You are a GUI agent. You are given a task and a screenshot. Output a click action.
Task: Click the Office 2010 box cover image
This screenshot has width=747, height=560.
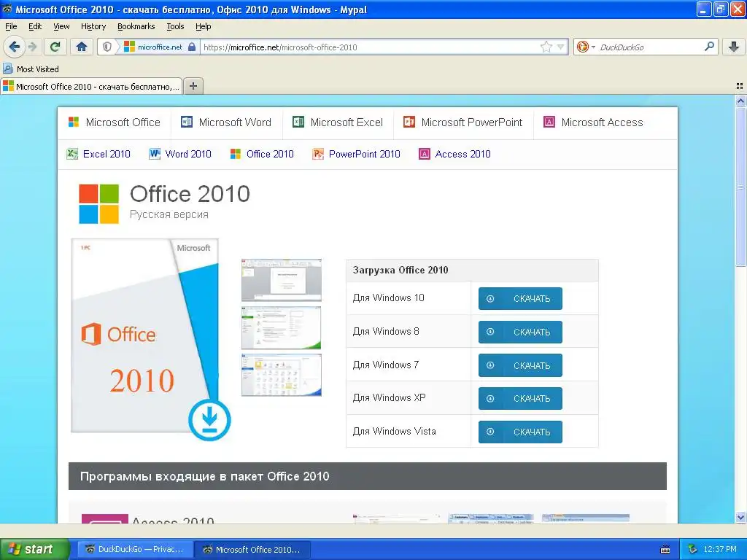click(x=145, y=335)
